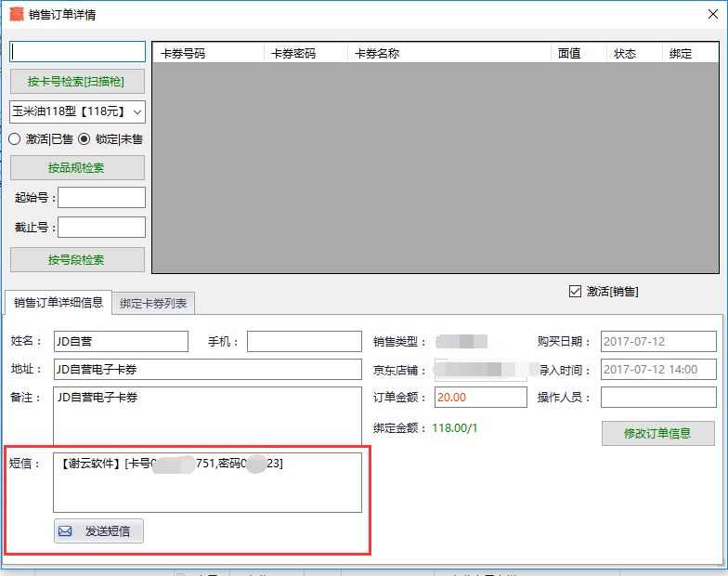Click the 面值 column header
728x576 pixels.
coord(579,54)
